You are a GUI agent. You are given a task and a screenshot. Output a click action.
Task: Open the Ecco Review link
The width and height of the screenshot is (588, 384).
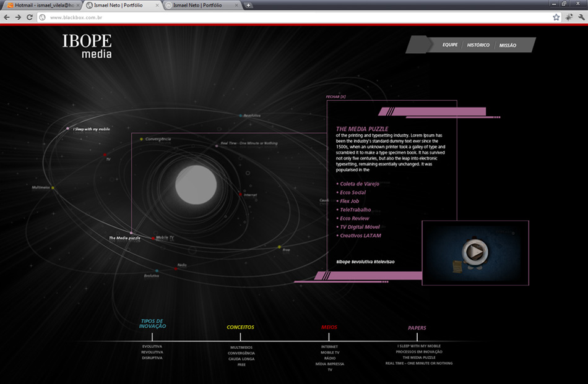[355, 218]
